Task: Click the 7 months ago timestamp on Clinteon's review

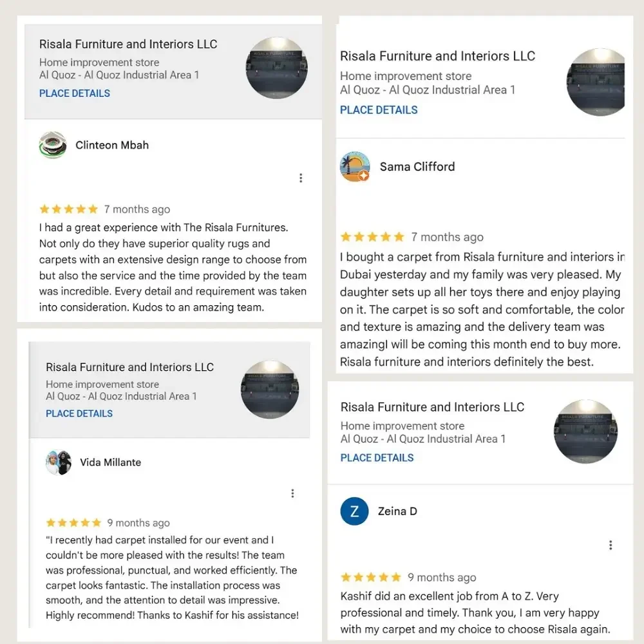Action: tap(137, 209)
